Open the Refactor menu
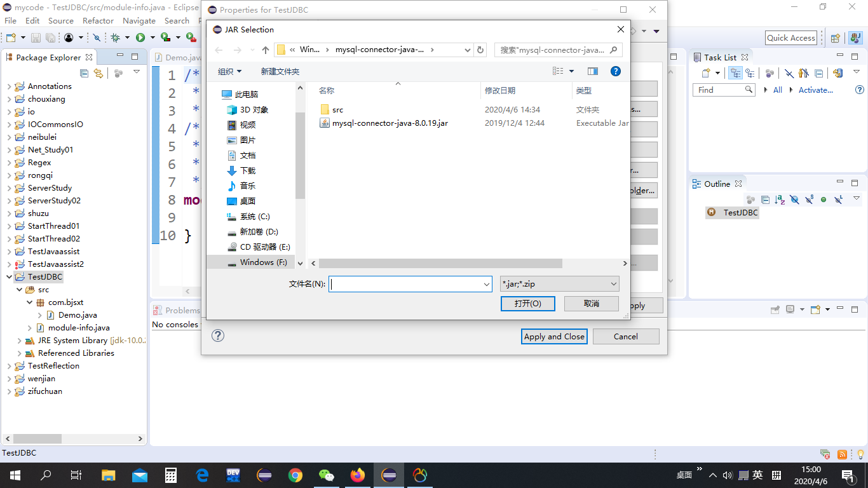Viewport: 868px width, 488px height. [98, 20]
